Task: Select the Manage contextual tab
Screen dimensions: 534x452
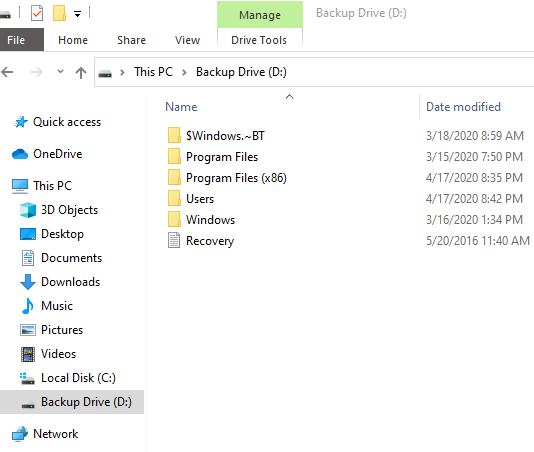Action: pos(260,15)
